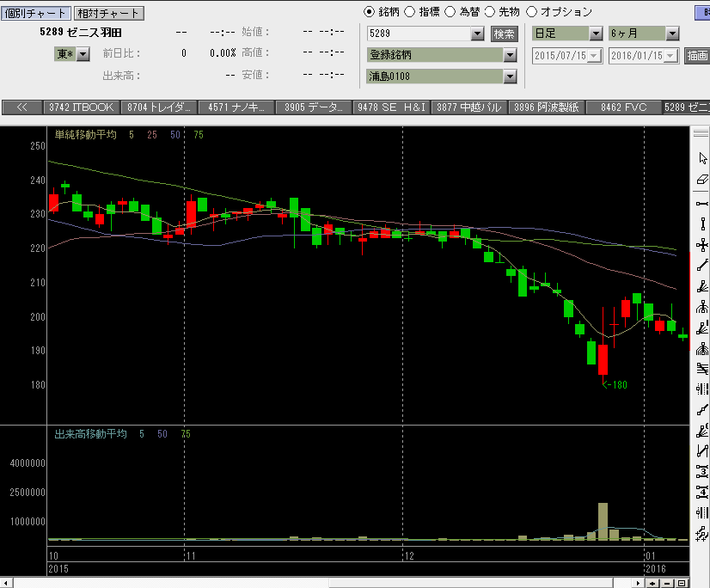Select the ruler tool labeled 3
The width and height of the screenshot is (710, 588).
(702, 472)
